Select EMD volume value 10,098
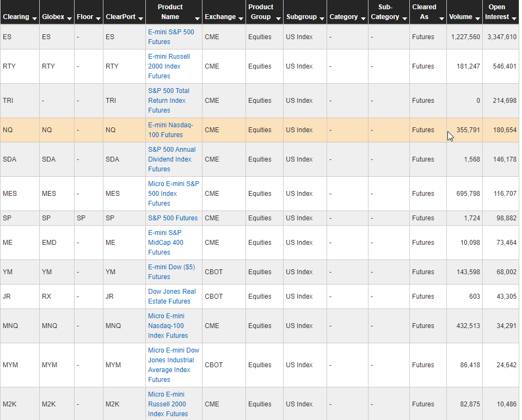The height and width of the screenshot is (420, 522). 470,243
